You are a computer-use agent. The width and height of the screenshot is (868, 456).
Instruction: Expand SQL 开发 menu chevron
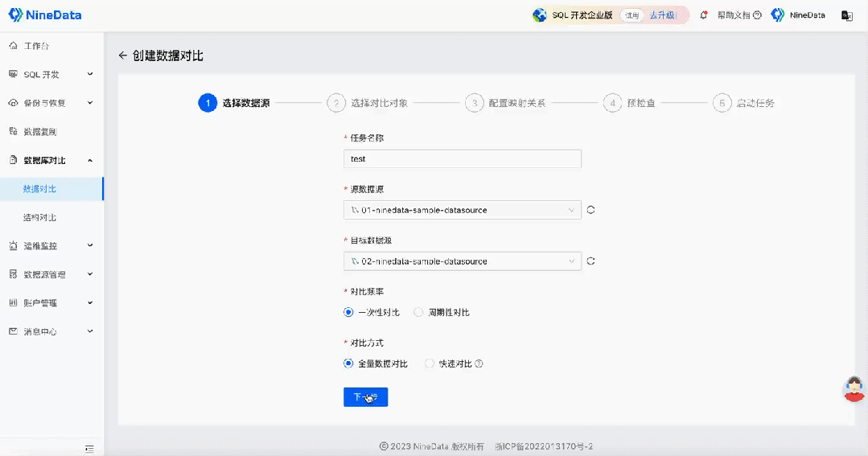(x=90, y=74)
